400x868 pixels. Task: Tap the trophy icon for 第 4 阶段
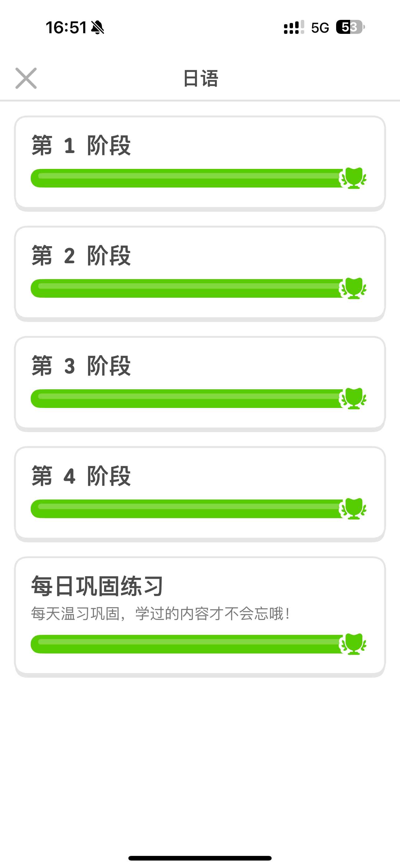pyautogui.click(x=353, y=509)
